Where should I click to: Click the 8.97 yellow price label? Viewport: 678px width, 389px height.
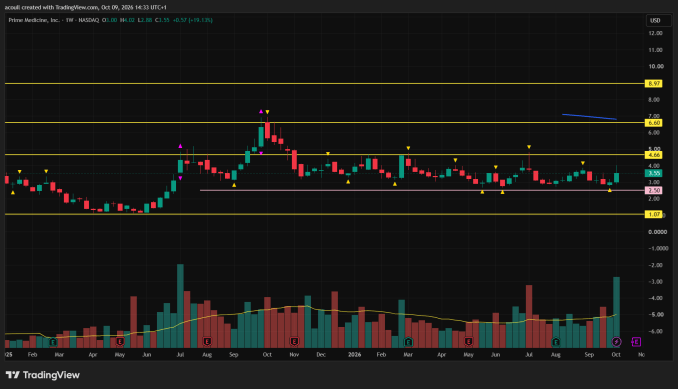pos(653,83)
